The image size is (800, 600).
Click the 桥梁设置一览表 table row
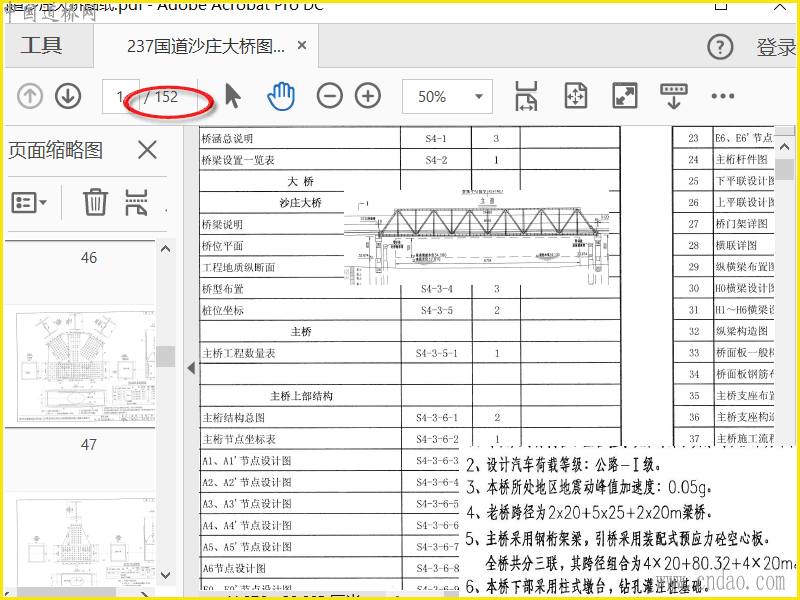410,160
